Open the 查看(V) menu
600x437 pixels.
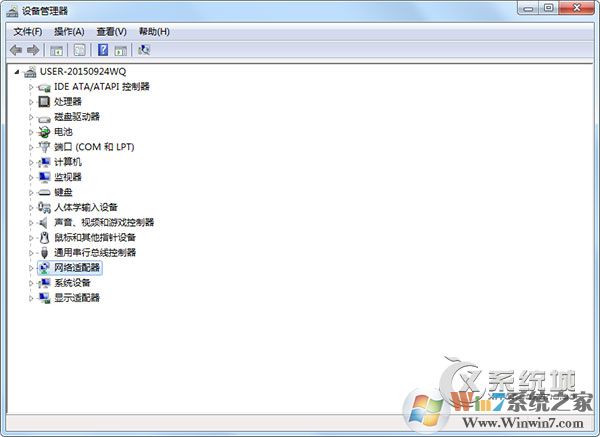point(111,31)
